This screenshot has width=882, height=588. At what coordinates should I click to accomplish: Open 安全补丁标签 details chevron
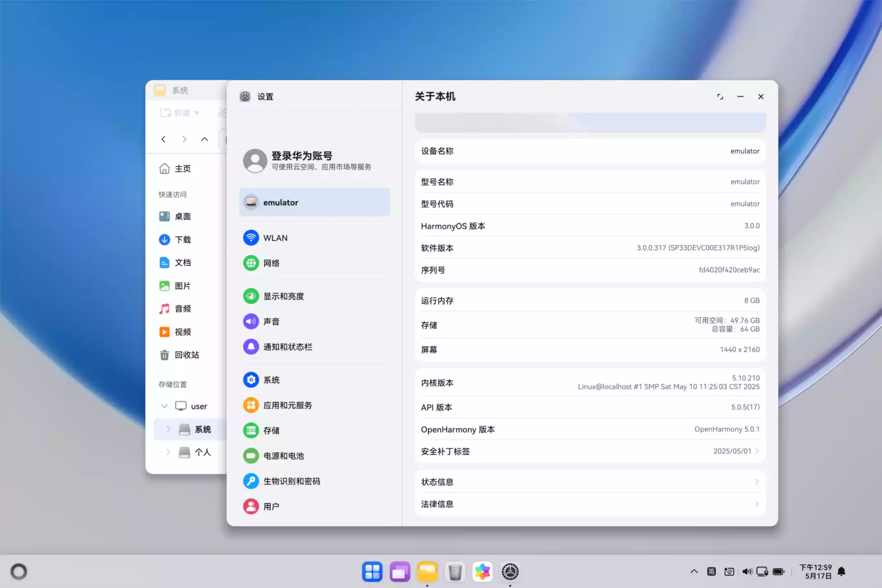[x=757, y=451]
